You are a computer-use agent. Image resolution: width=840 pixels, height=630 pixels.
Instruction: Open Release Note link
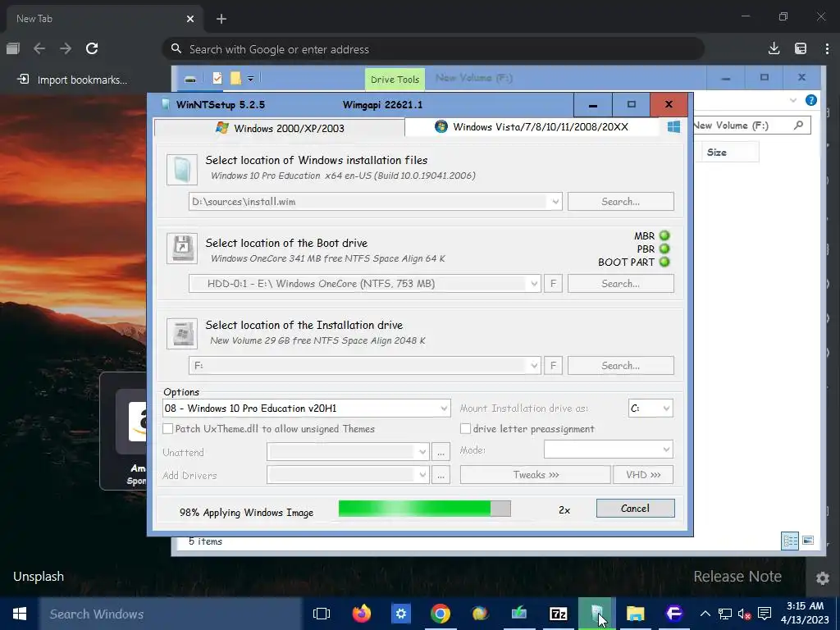pos(737,577)
